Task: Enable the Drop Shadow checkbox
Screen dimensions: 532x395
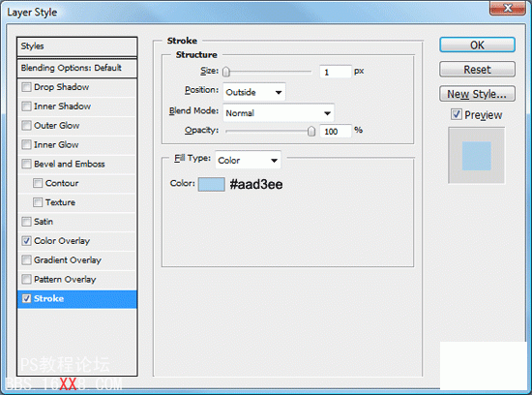Action: pos(26,87)
